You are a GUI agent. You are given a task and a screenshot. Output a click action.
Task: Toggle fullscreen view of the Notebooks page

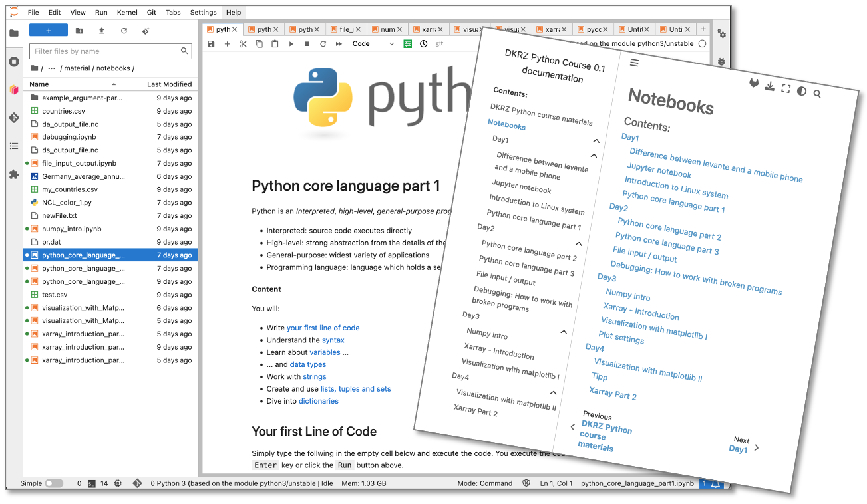click(x=786, y=88)
